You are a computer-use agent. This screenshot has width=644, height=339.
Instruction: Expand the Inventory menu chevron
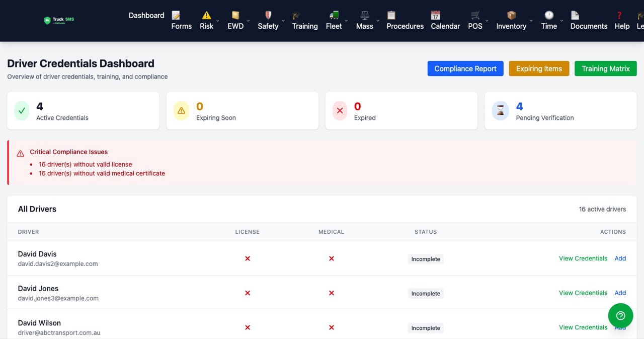click(531, 21)
